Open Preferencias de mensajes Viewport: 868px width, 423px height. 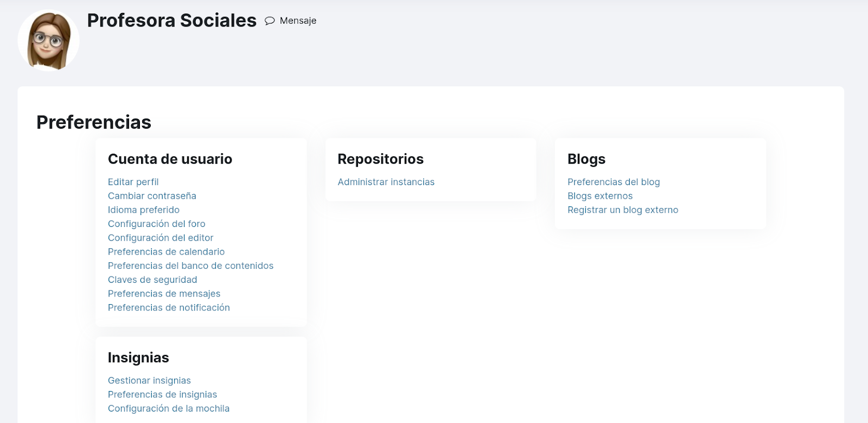pyautogui.click(x=164, y=294)
